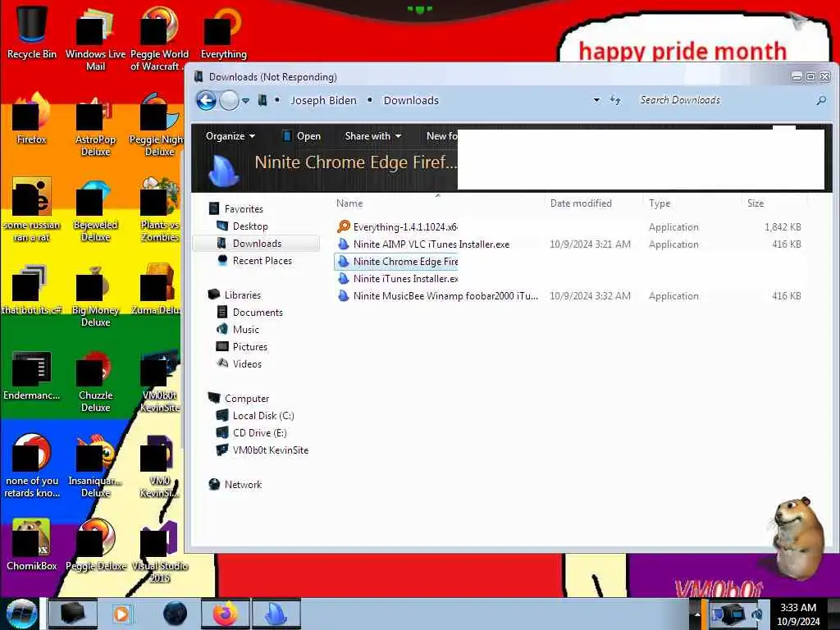The image size is (840, 630).
Task: Click the New folder toolbar button
Action: [442, 136]
